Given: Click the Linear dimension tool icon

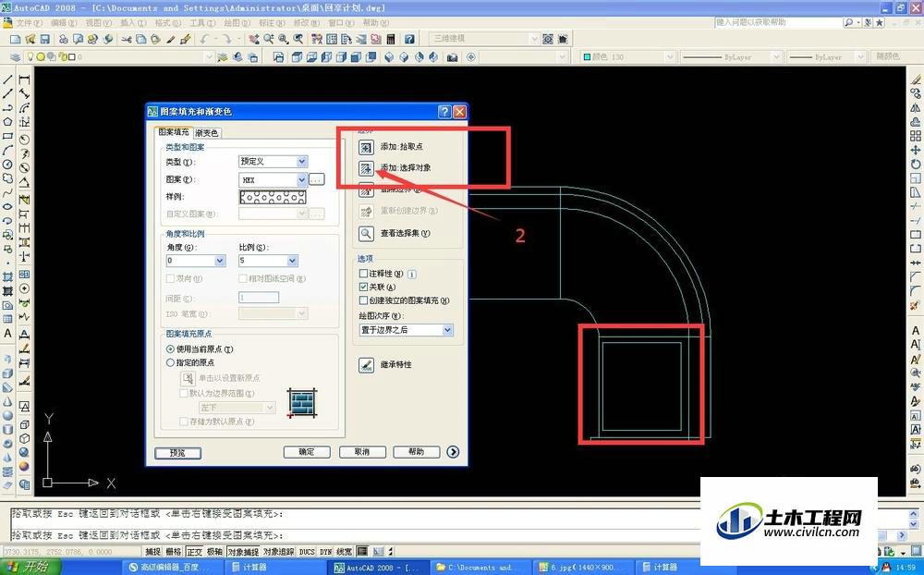Looking at the screenshot, I should (x=24, y=80).
